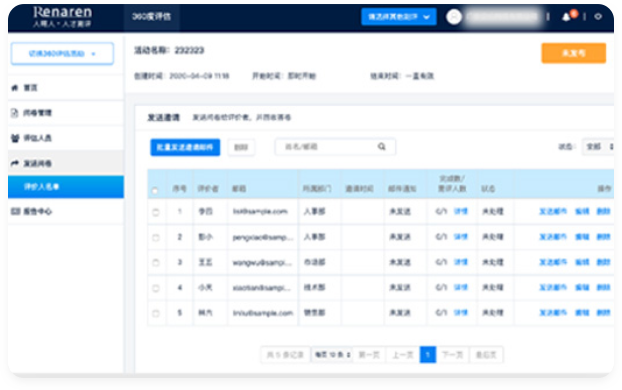Open the blue role dropdown in top bar
This screenshot has width=622, height=390.
(399, 17)
